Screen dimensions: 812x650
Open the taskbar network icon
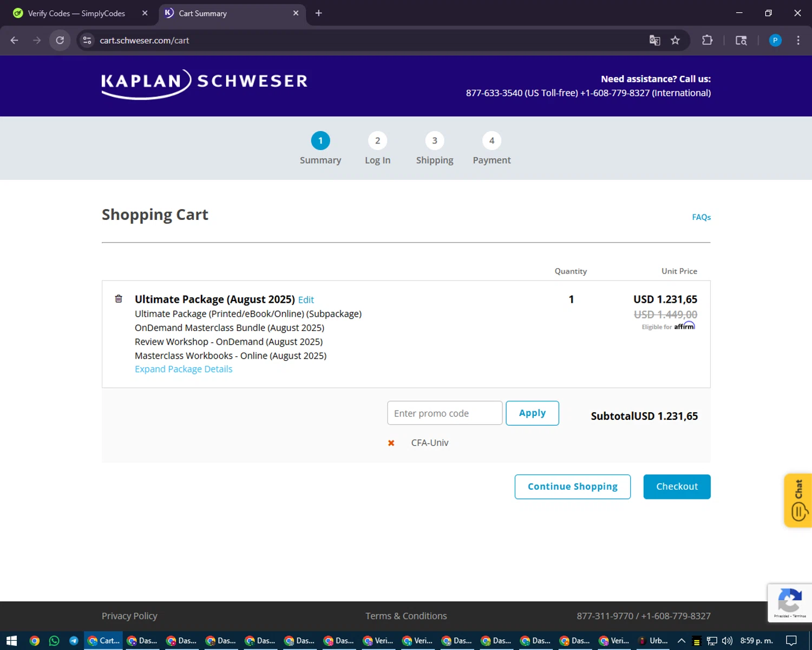click(x=712, y=641)
